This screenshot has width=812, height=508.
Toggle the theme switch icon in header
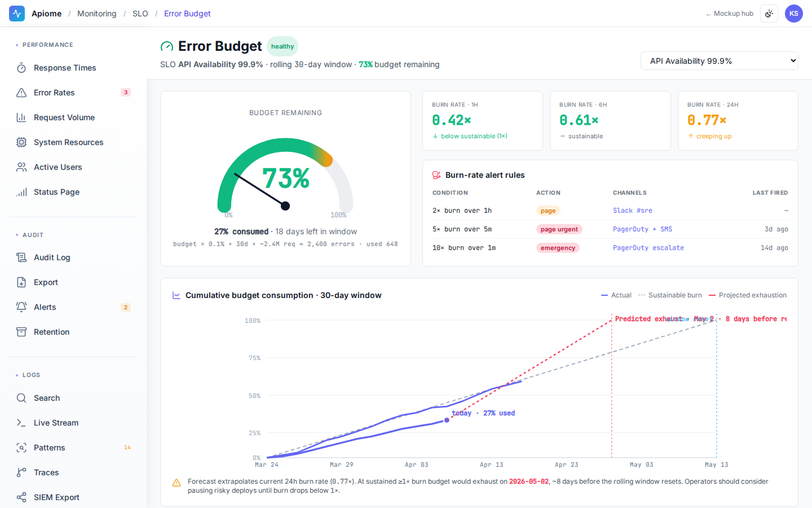769,14
